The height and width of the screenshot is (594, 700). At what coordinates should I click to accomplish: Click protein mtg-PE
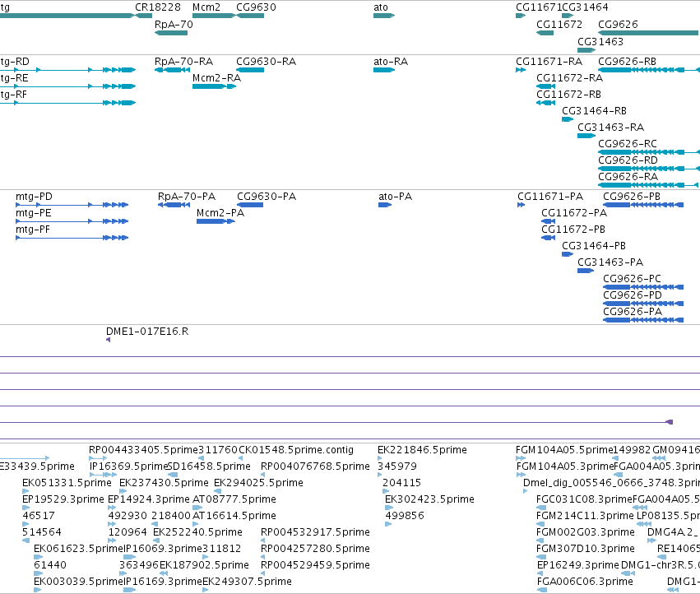click(34, 213)
